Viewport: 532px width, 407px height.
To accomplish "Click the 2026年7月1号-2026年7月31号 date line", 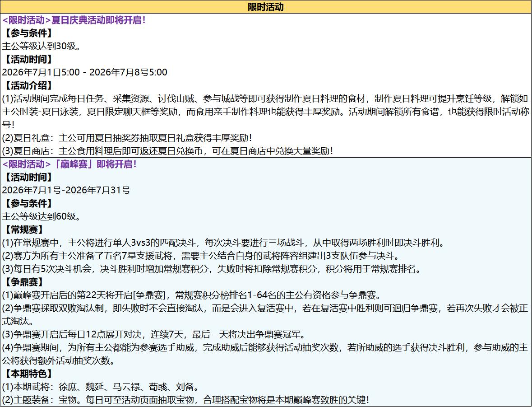I will [x=66, y=190].
